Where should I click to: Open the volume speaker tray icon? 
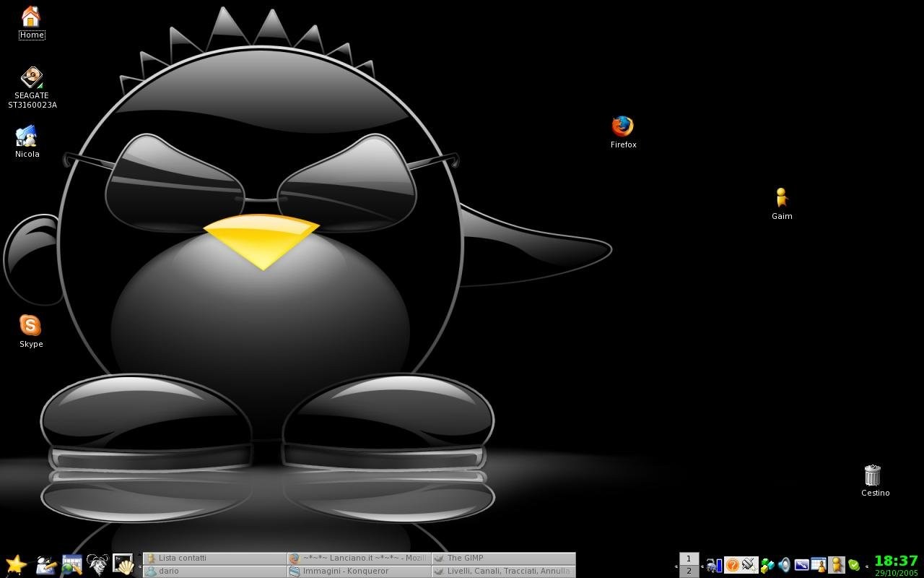pyautogui.click(x=784, y=565)
